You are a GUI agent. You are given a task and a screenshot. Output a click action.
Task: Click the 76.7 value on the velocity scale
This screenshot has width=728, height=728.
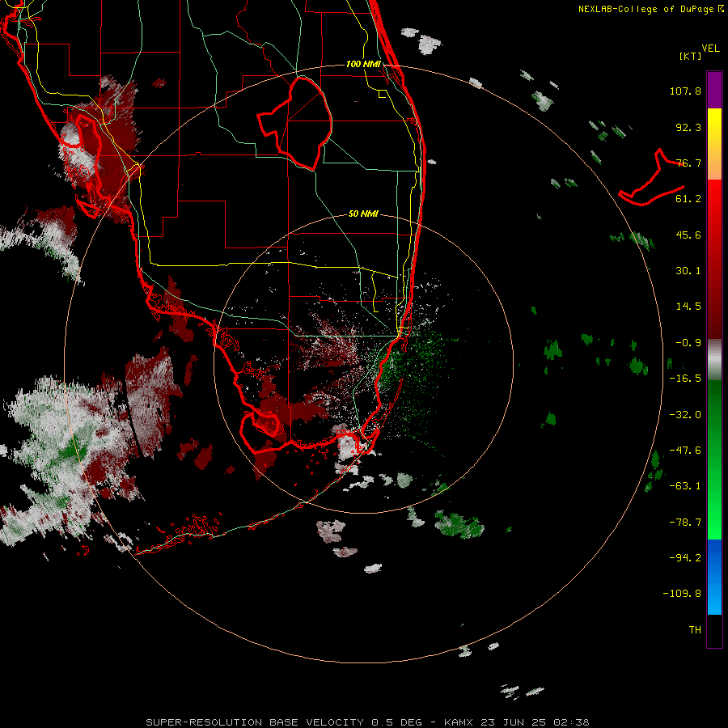tap(688, 163)
